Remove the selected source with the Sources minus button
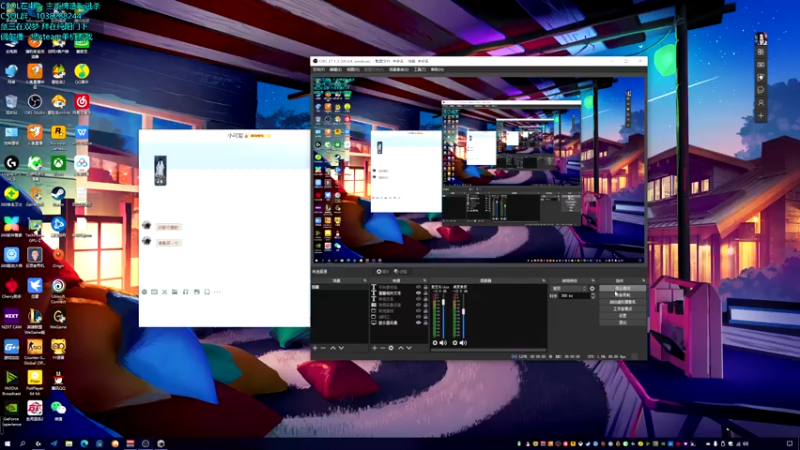Screen dimensions: 800x450 pyautogui.click(x=383, y=348)
